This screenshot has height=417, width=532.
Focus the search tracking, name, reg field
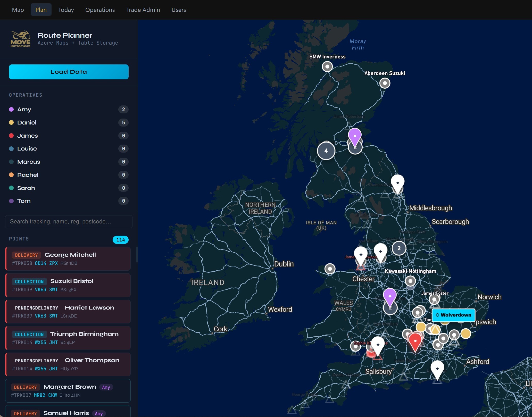[x=69, y=222]
